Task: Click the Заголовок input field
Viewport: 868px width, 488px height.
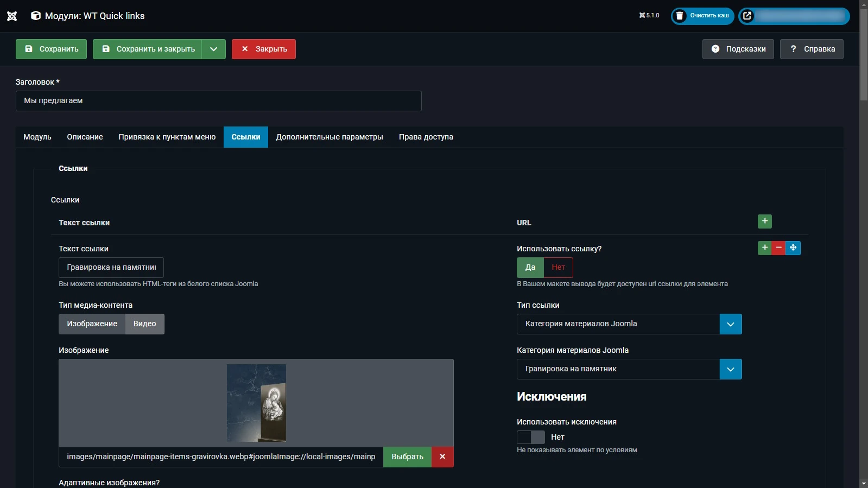Action: (x=218, y=101)
